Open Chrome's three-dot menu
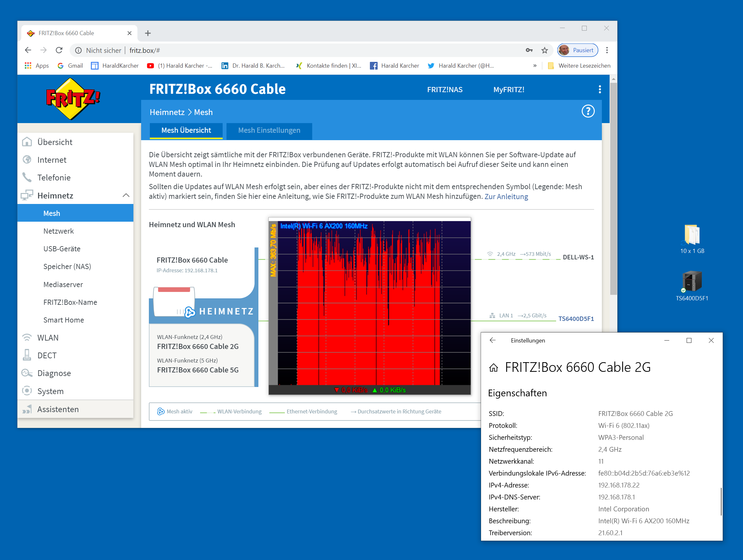 tap(607, 50)
